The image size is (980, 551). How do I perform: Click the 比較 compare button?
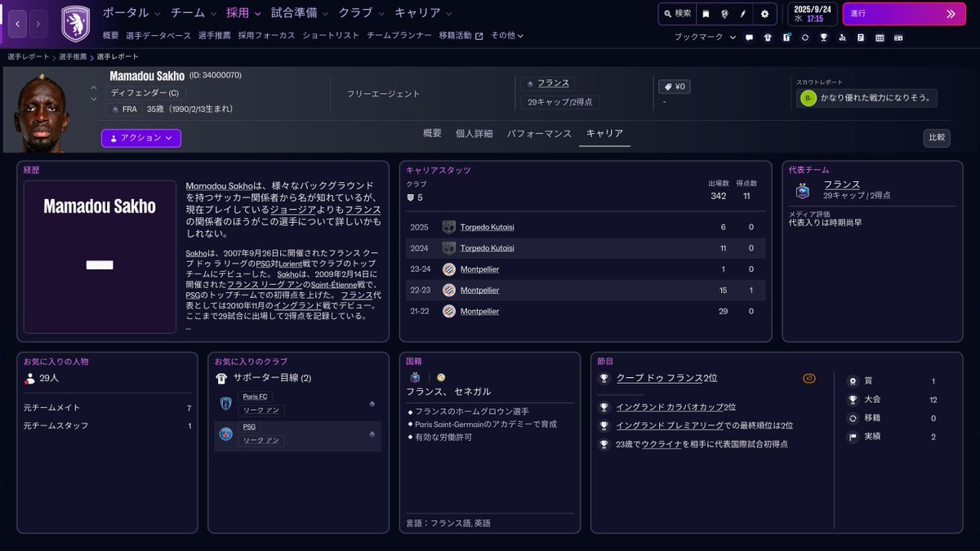pos(937,138)
